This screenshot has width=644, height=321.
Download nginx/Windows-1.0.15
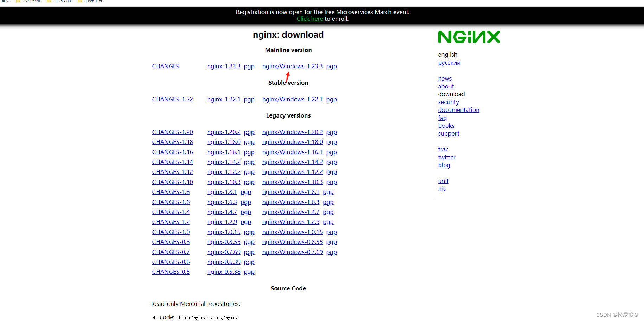[292, 232]
